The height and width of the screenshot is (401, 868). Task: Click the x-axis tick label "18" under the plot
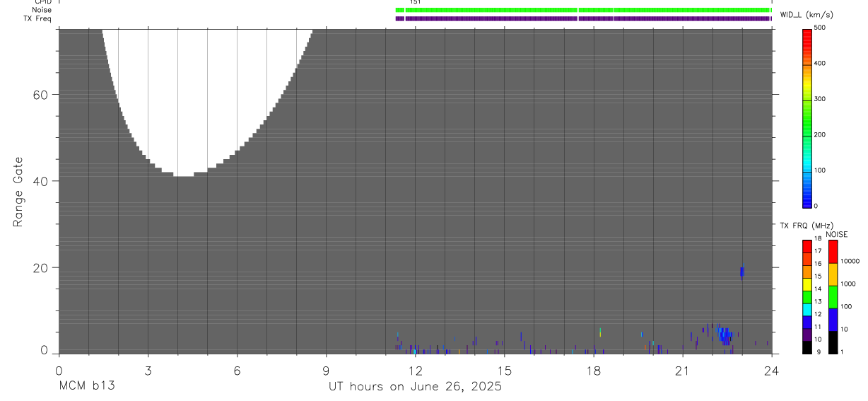tap(593, 370)
